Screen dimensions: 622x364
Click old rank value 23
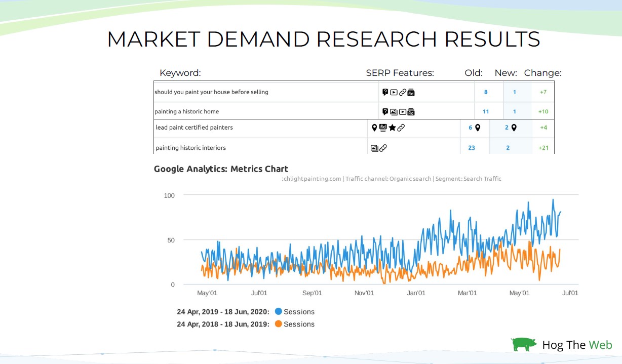472,148
